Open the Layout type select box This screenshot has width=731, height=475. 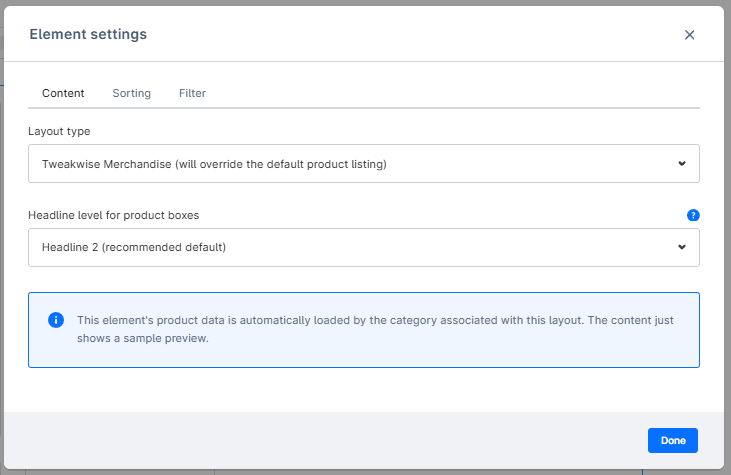point(364,164)
